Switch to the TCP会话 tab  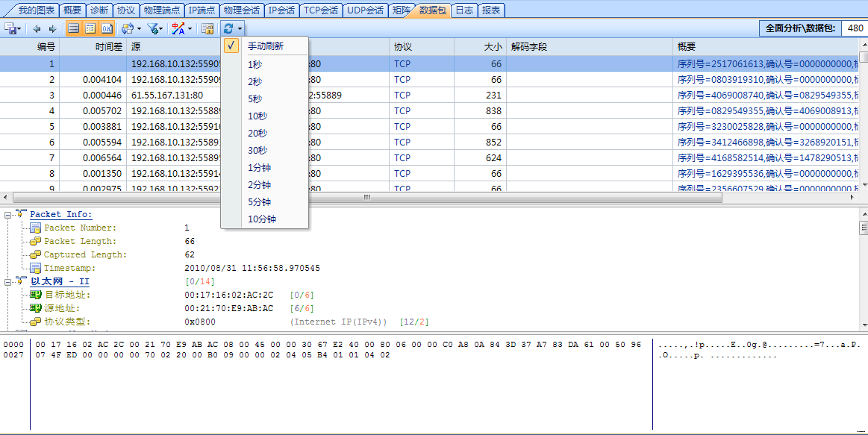pos(321,10)
